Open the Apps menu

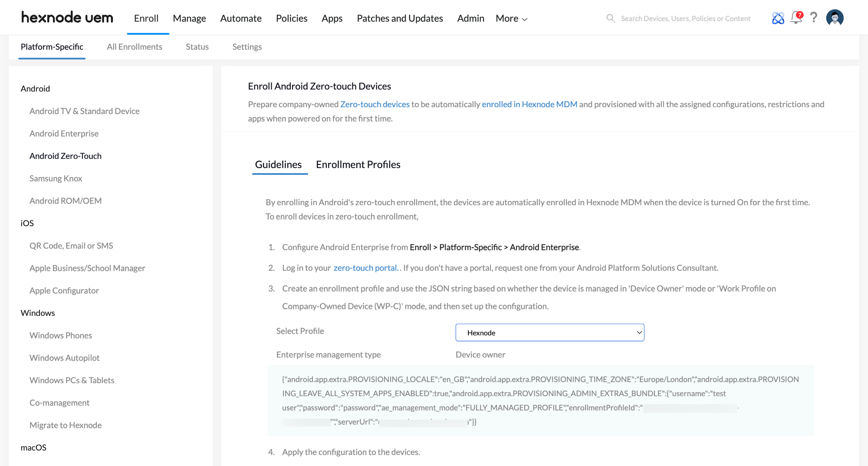point(332,18)
